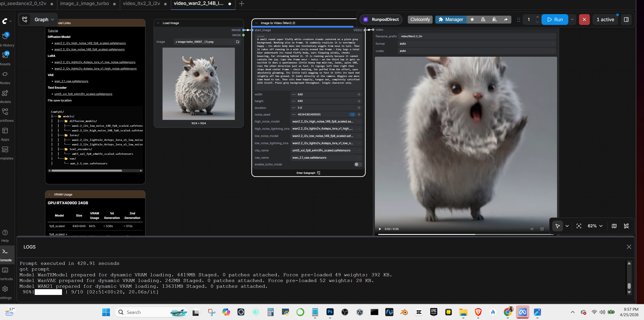This screenshot has width=644, height=320.
Task: Click the randomize icon on noise_seed
Action: (352, 114)
